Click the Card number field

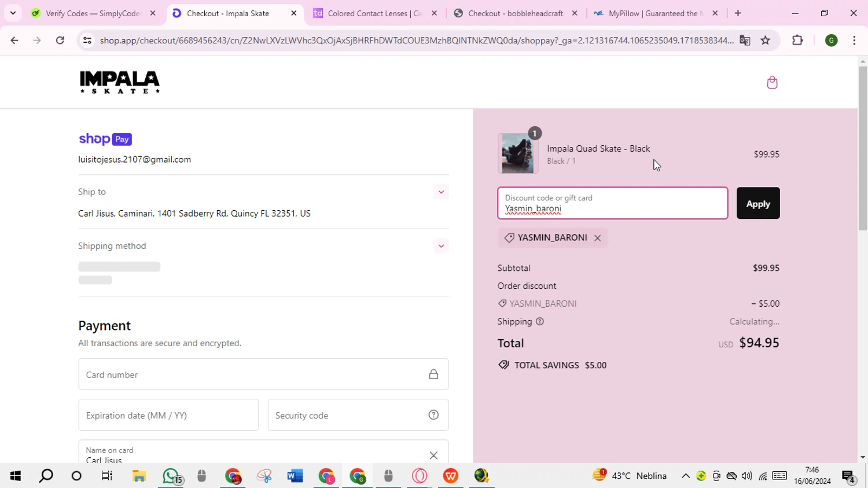(263, 375)
